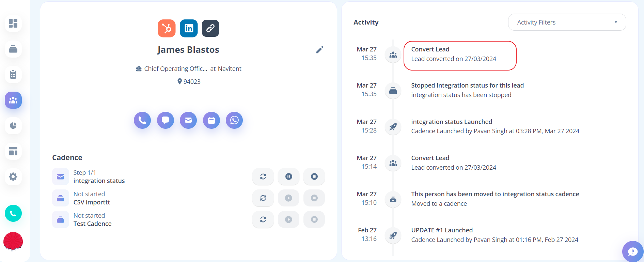
Task: Edit James Blastos with the pencil icon
Action: coord(319,50)
